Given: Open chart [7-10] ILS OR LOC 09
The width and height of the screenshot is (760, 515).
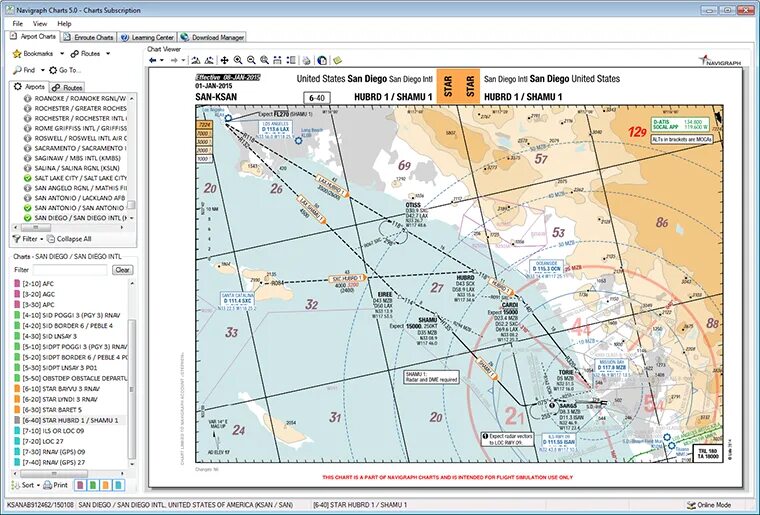Looking at the screenshot, I should (49, 431).
